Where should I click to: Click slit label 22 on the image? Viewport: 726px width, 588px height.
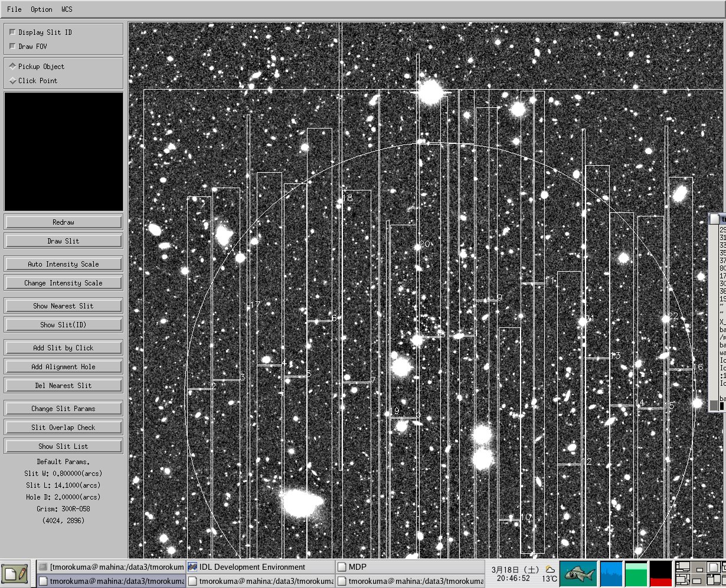[673, 316]
